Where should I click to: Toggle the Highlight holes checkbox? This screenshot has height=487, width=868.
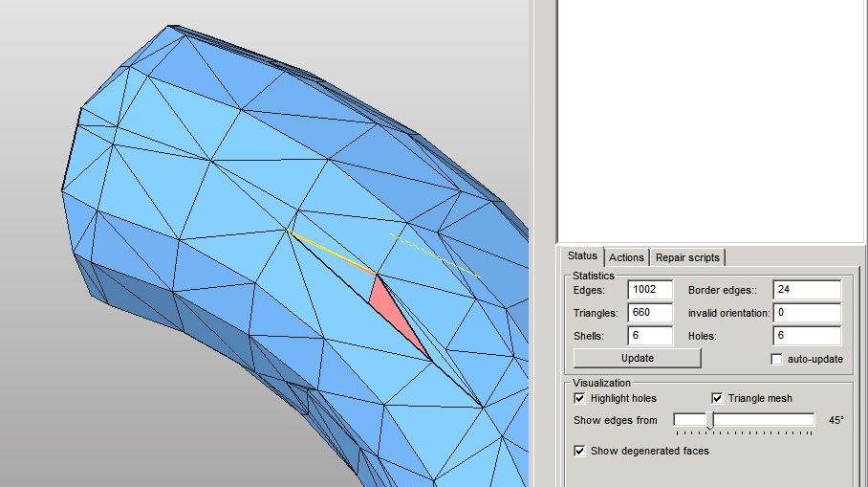(x=580, y=398)
